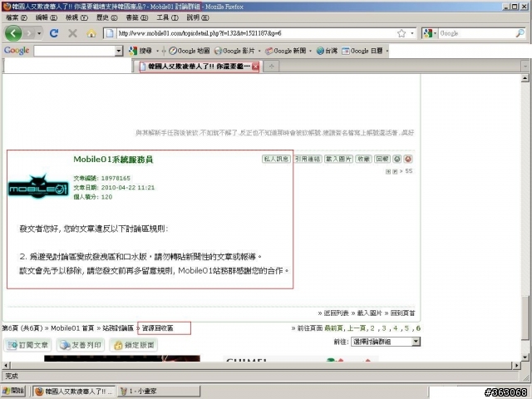Image resolution: width=532 pixels, height=399 pixels.
Task: Open the 檔案 menu
Action: 17,17
